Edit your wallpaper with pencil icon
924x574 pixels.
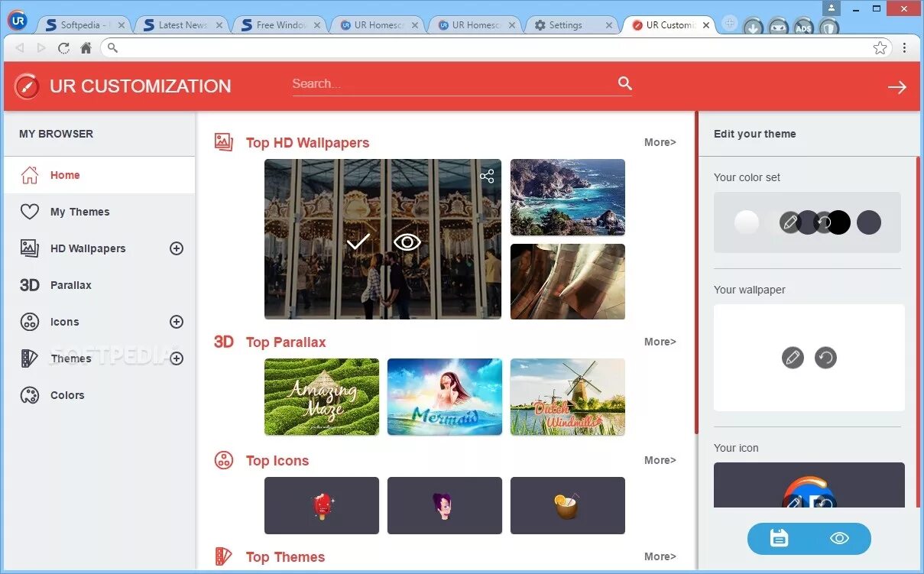pos(793,358)
